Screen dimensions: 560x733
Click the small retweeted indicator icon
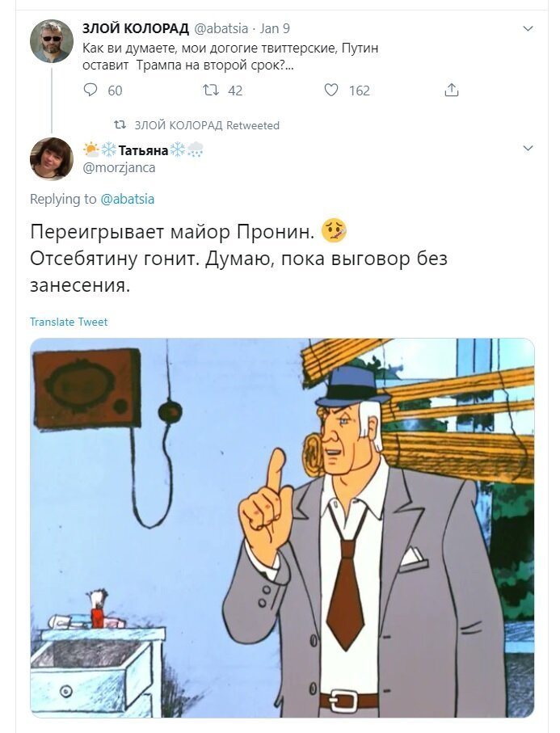pos(120,125)
